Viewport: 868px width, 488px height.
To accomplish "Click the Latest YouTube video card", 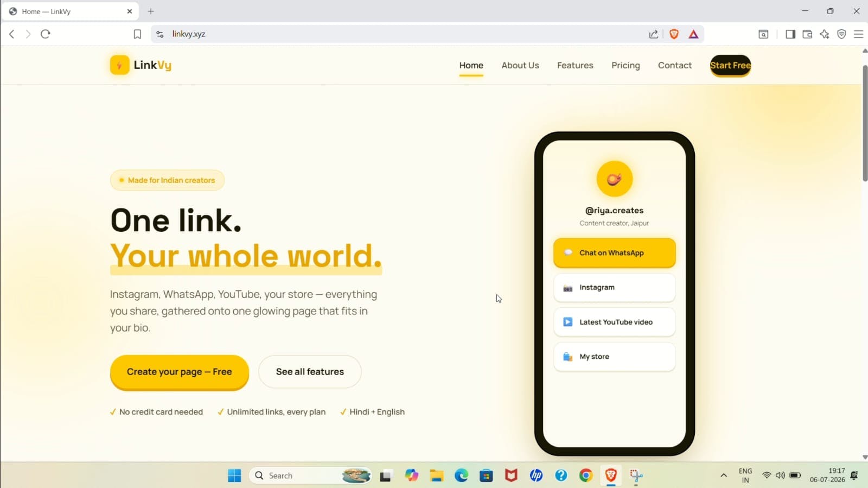I will point(615,322).
